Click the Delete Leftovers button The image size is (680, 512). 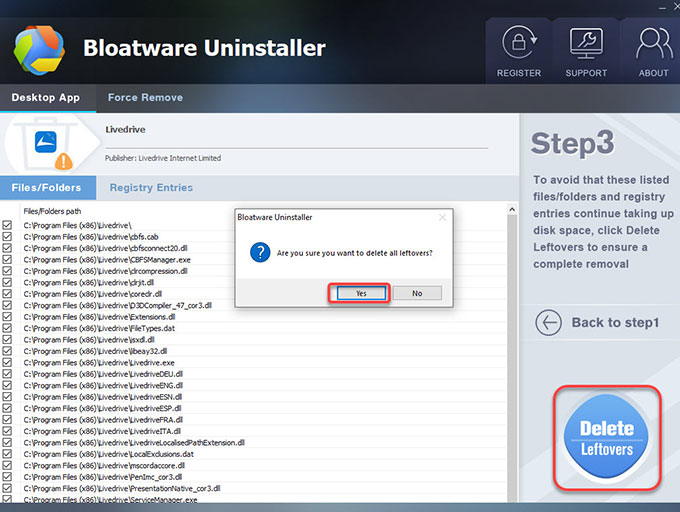(x=606, y=437)
